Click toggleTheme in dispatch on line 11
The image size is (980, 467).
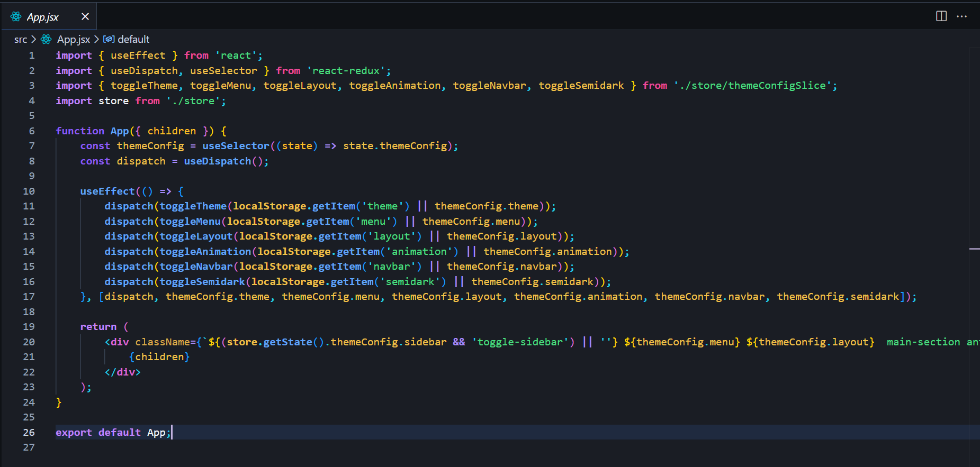193,206
